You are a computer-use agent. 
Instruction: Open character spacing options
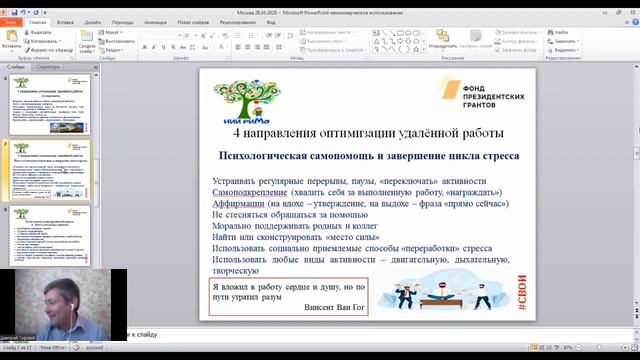pyautogui.click(x=193, y=47)
